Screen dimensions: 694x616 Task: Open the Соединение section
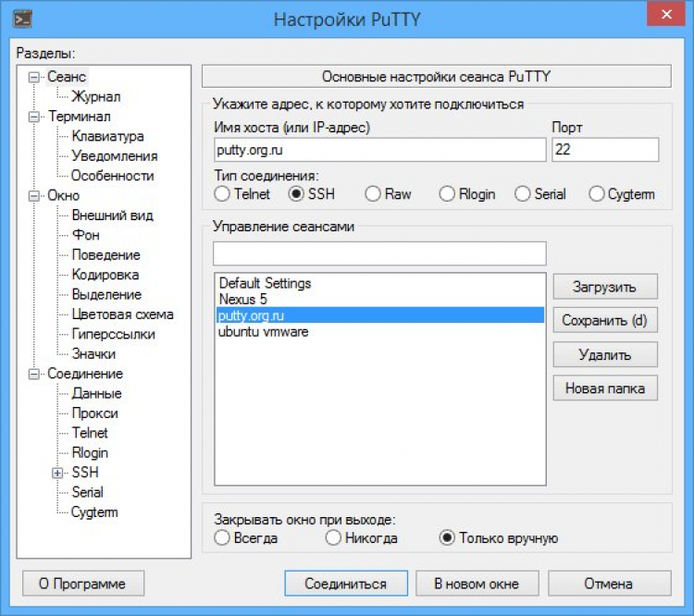coord(85,374)
